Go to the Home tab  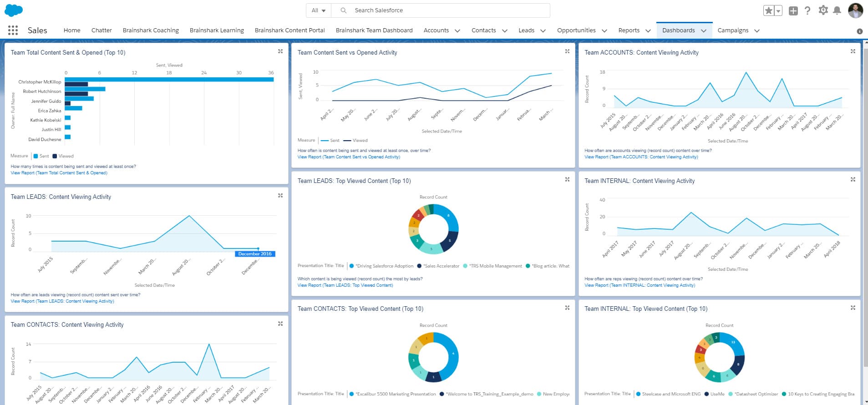[x=72, y=30]
